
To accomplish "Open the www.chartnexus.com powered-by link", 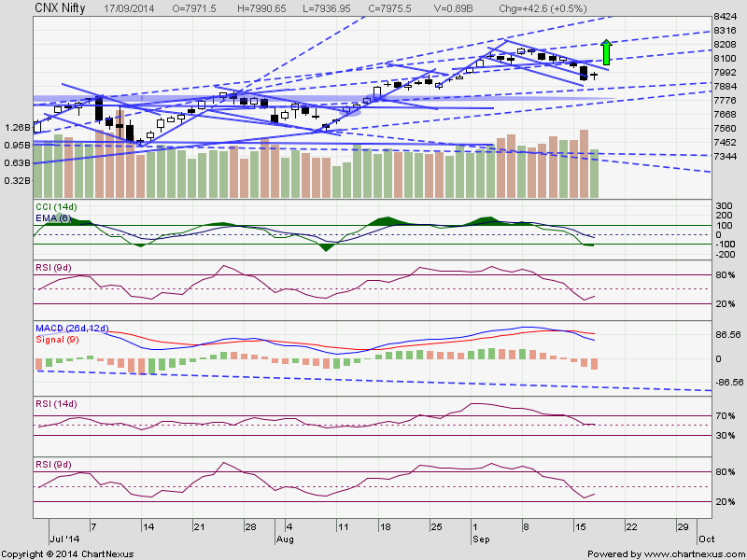I will 695,554.
